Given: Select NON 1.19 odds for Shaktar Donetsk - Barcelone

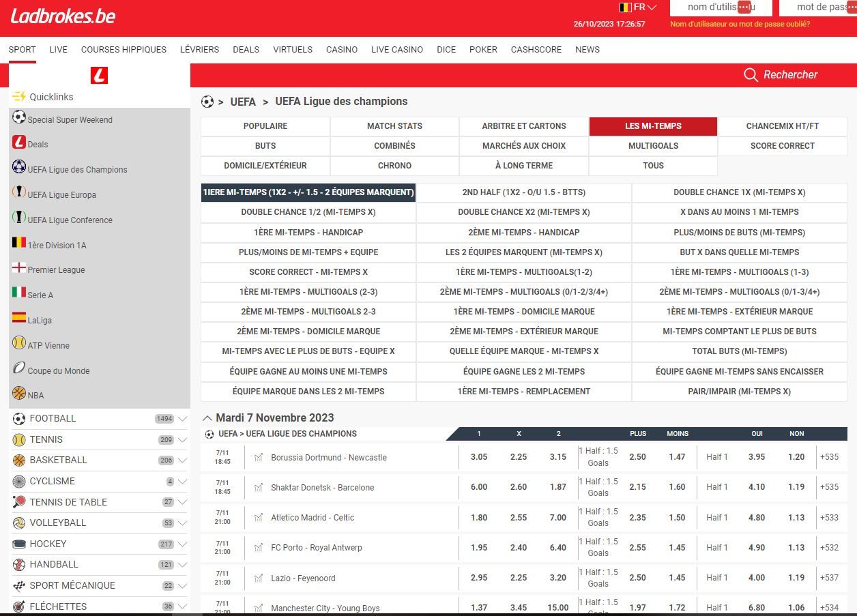Looking at the screenshot, I should point(796,487).
